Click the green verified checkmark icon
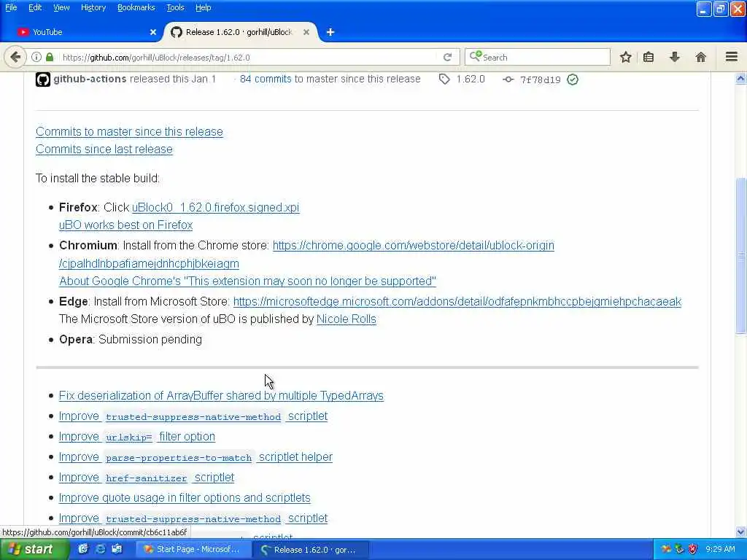This screenshot has height=560, width=747. tap(573, 79)
